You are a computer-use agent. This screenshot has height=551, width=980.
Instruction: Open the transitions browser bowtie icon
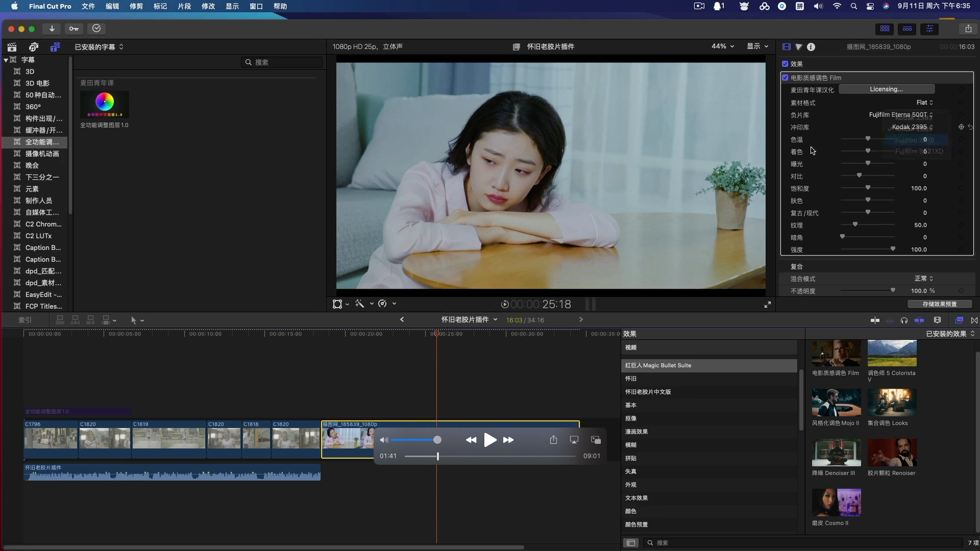pos(974,320)
